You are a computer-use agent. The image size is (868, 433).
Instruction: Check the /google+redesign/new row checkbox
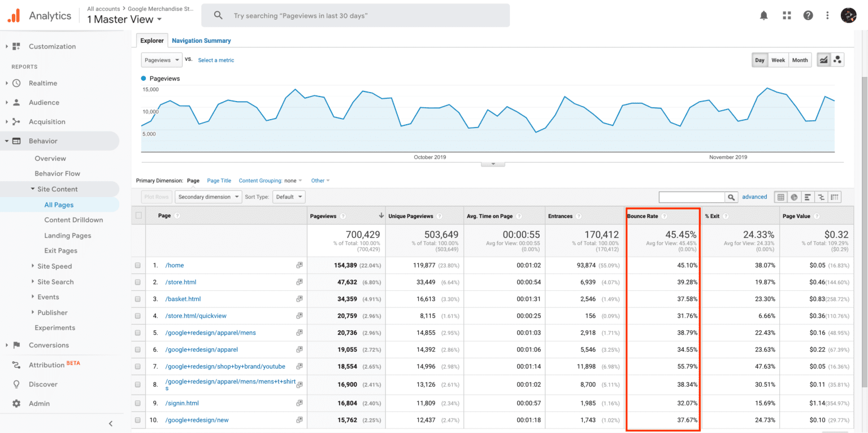tap(138, 420)
